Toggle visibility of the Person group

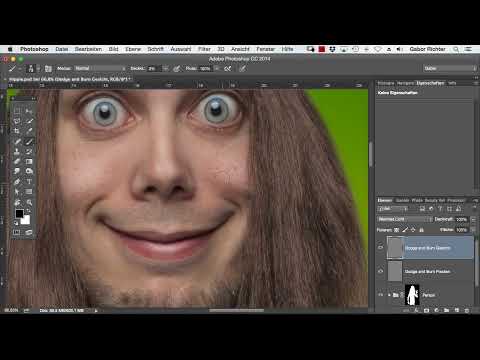tap(381, 295)
